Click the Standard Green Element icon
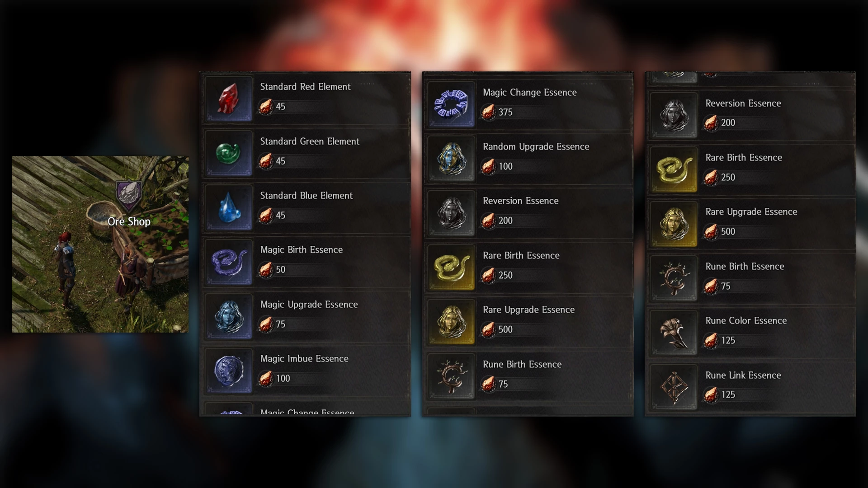 (229, 153)
